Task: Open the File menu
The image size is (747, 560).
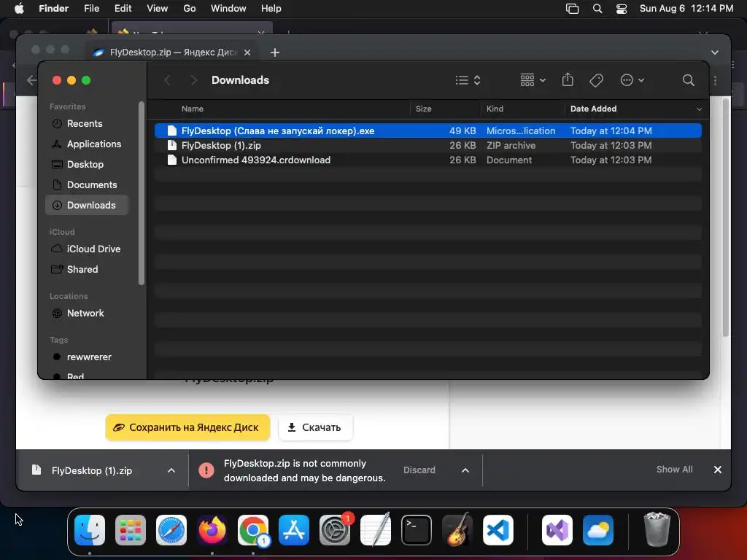Action: 91,9
